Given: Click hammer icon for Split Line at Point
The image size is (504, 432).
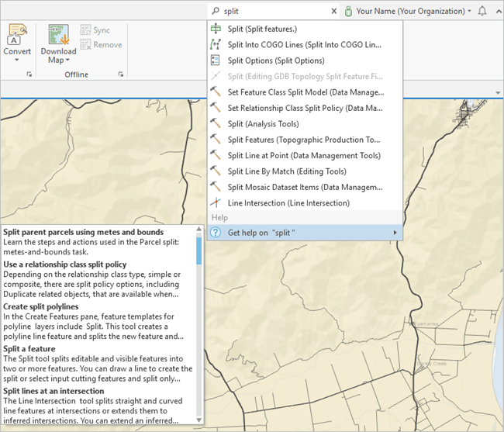Looking at the screenshot, I should pyautogui.click(x=216, y=154).
